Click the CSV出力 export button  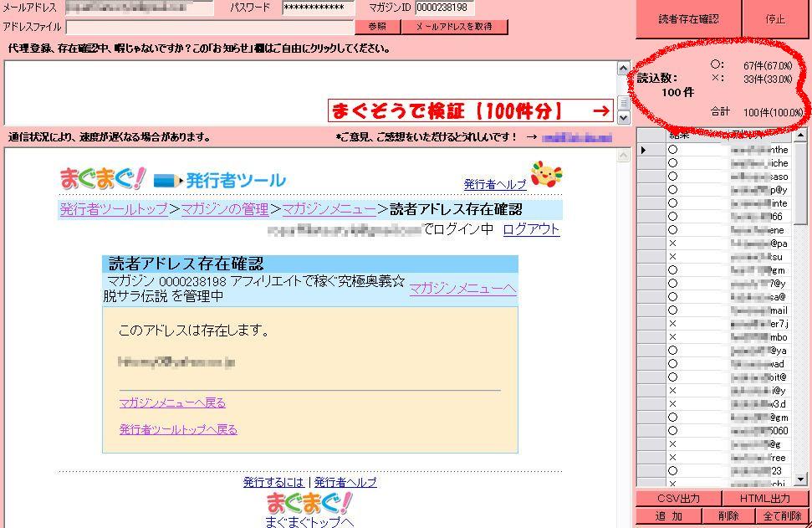point(678,499)
